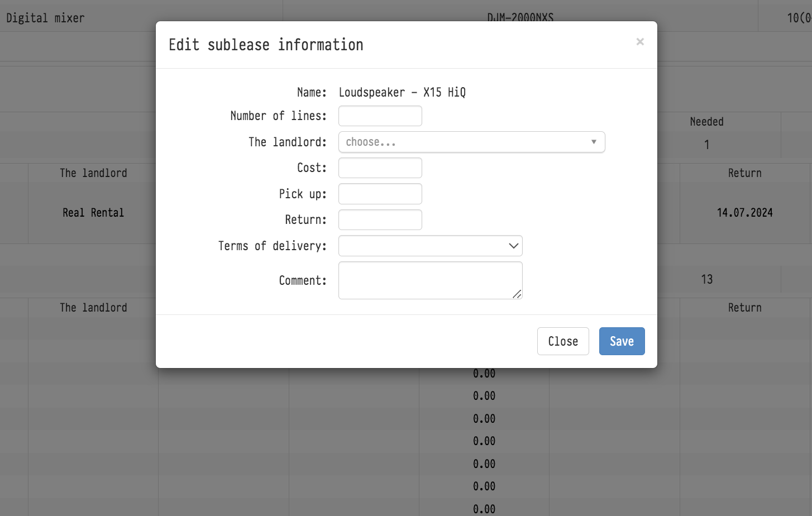Expand the Terms of delivery dropdown
812x516 pixels.
[430, 246]
